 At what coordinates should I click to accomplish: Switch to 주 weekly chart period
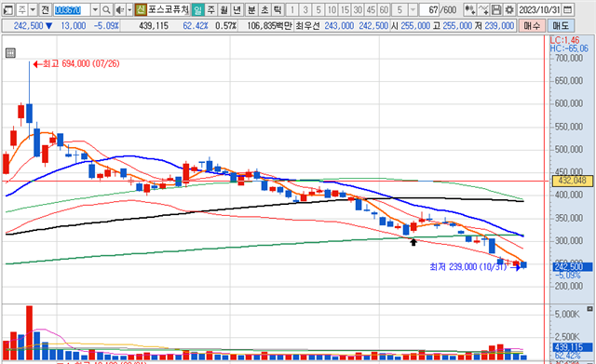pos(210,9)
